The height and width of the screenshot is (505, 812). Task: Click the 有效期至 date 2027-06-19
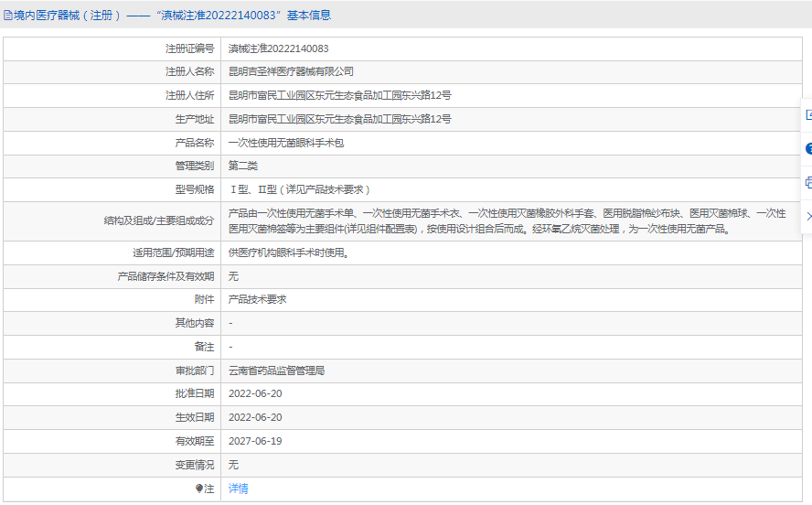[x=255, y=441]
